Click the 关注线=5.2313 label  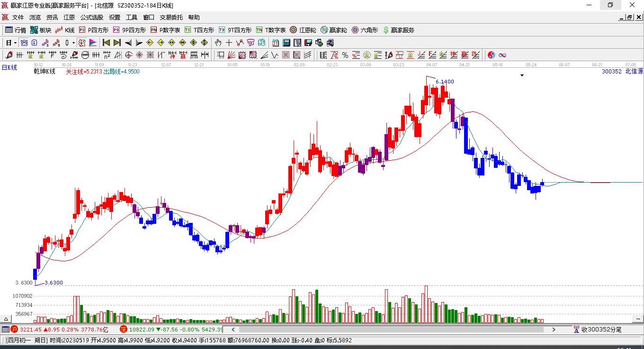click(84, 72)
